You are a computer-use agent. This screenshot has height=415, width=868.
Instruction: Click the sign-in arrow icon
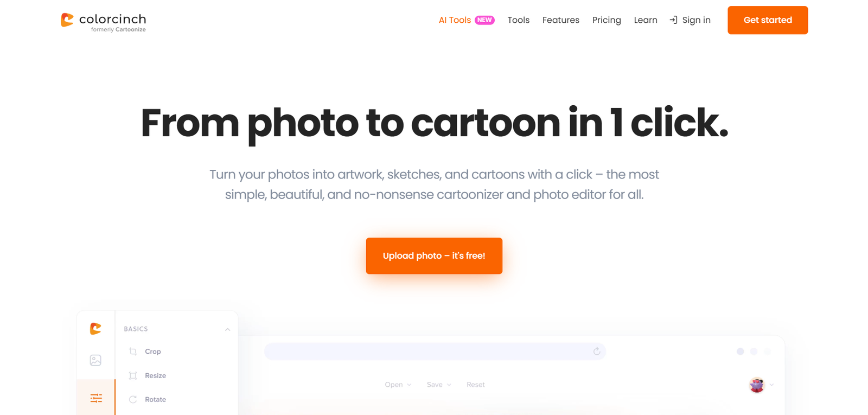point(673,20)
